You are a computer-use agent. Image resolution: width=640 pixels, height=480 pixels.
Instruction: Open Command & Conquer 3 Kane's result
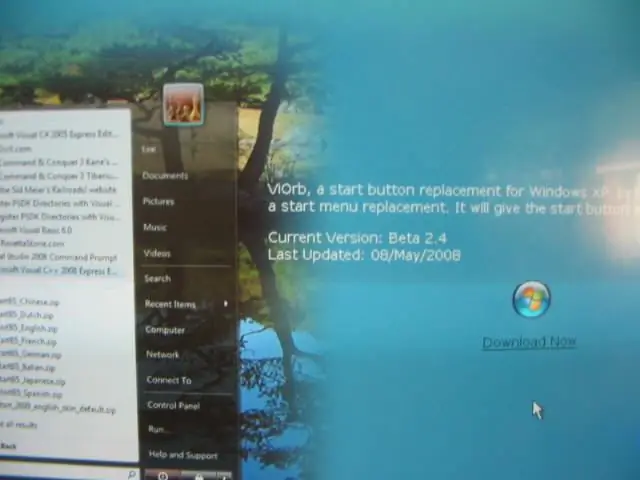pyautogui.click(x=59, y=162)
